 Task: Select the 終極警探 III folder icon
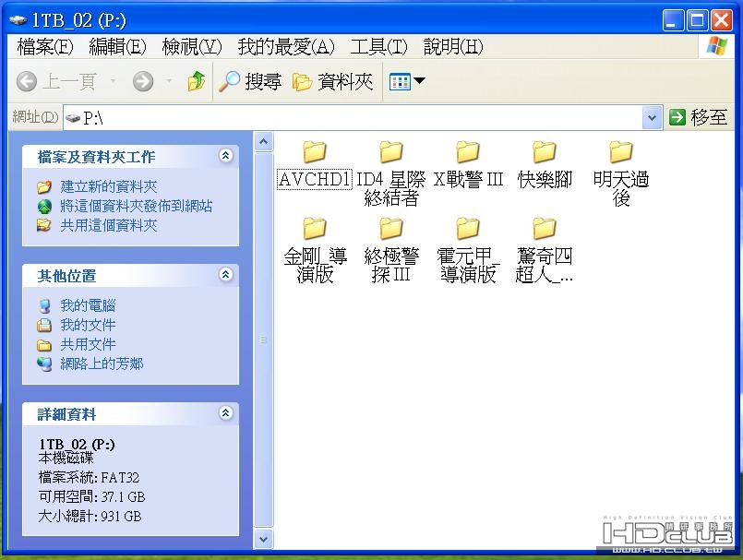click(391, 229)
